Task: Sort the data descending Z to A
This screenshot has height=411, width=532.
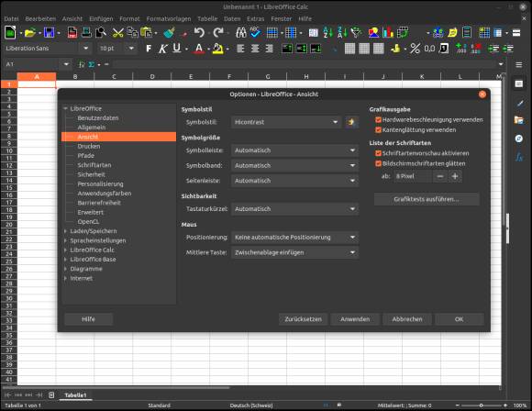Action: (342, 33)
